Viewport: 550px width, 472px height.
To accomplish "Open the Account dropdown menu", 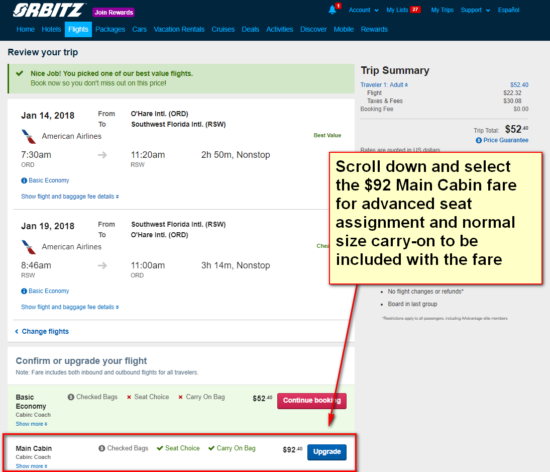I will [x=363, y=10].
